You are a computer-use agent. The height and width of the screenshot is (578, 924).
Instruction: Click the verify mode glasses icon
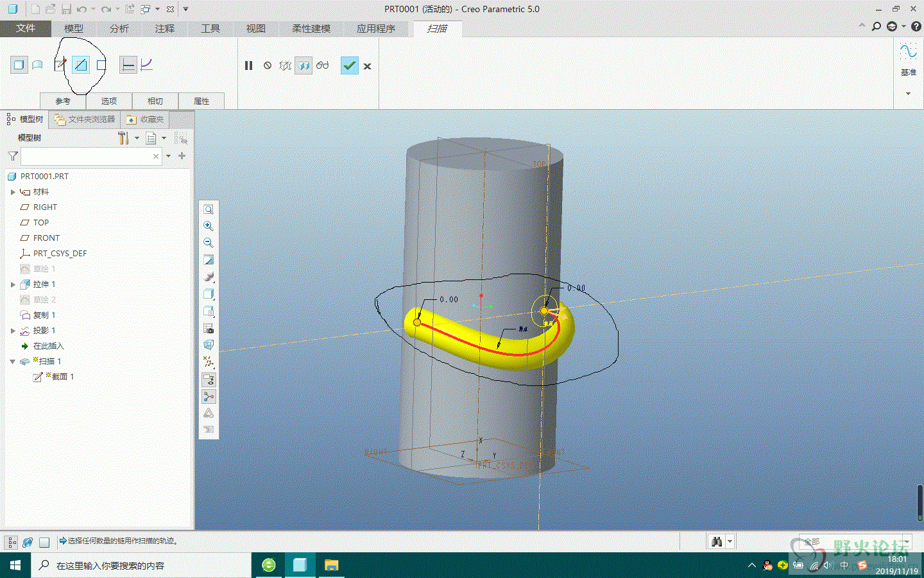coord(322,66)
